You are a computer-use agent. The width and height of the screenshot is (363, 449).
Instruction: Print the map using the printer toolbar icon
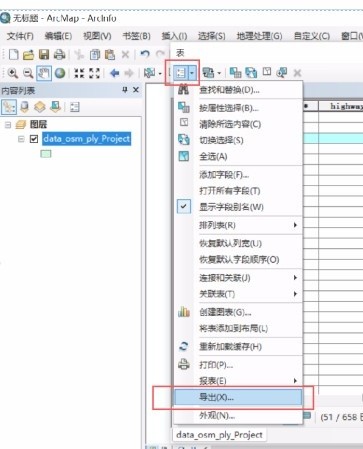[x=60, y=54]
